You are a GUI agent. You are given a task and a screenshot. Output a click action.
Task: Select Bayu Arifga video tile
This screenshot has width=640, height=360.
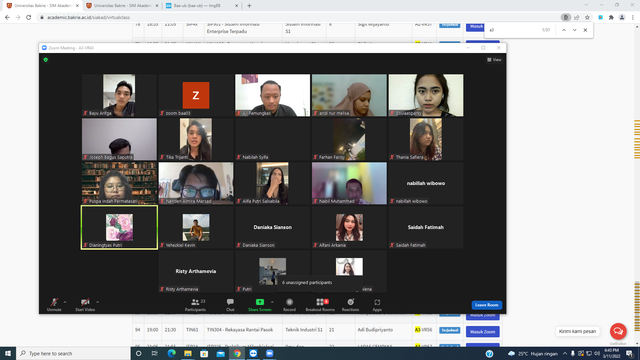pyautogui.click(x=119, y=95)
